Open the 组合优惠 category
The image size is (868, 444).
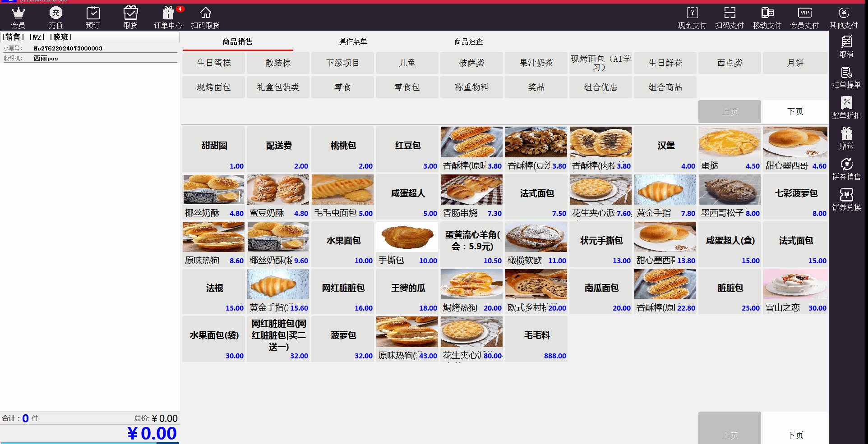(x=601, y=87)
